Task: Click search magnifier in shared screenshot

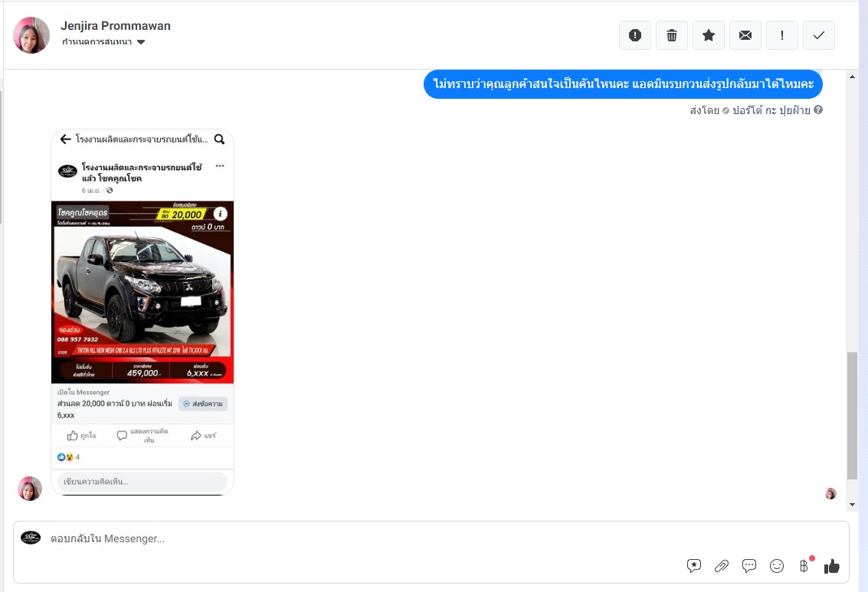Action: point(220,139)
